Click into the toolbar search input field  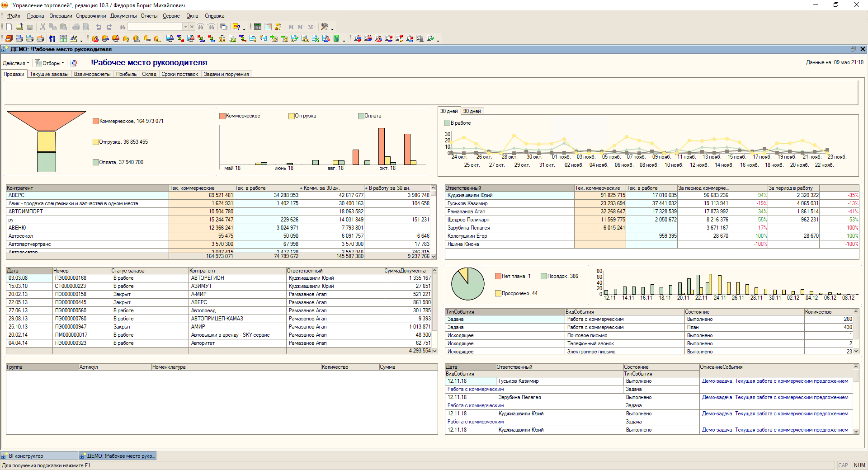click(155, 27)
